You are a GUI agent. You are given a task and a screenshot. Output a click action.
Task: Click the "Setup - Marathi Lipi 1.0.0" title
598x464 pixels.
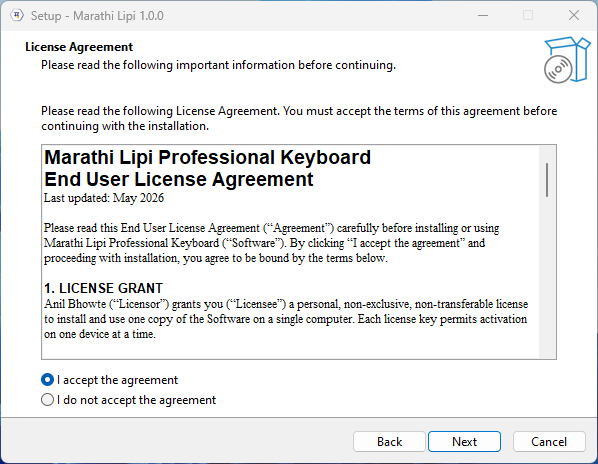(x=97, y=16)
